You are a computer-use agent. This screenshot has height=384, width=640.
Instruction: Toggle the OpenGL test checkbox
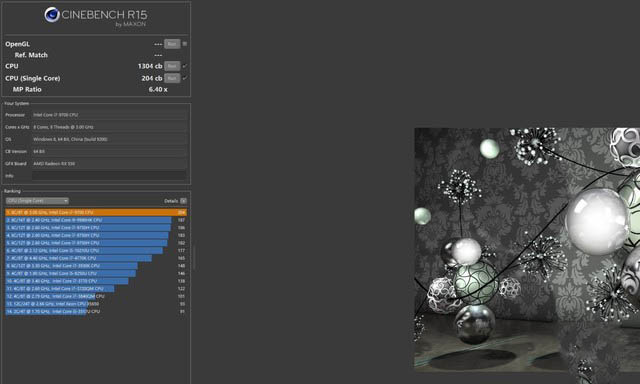point(184,44)
